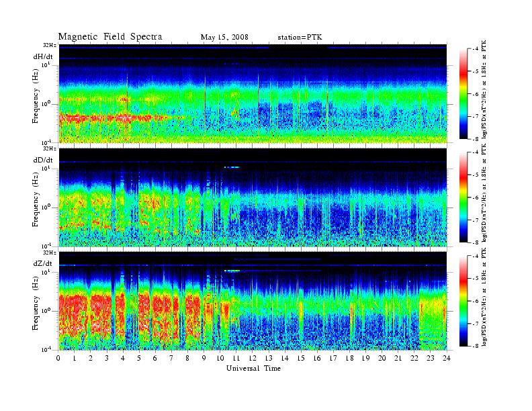Image resolution: width=532 pixels, height=411 pixels.
Task: Click the color bar beside the dH/dt panel
Action: (x=463, y=94)
